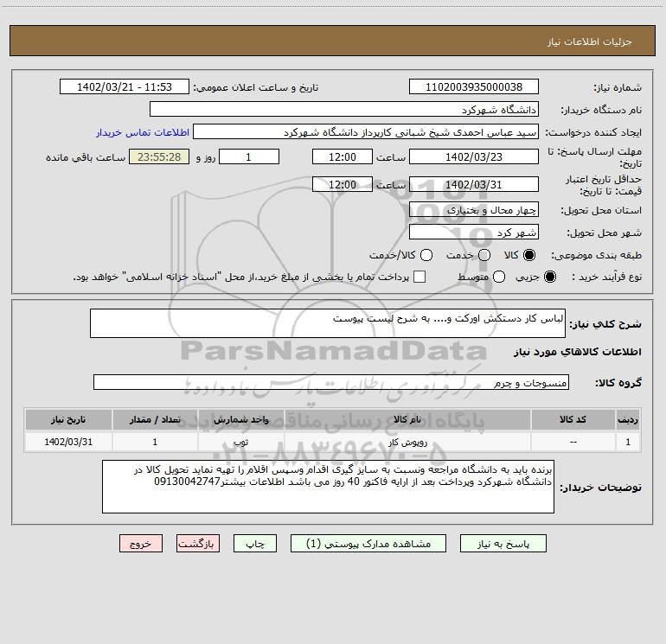Choose the متوسط purchase type radio
Image resolution: width=666 pixels, height=644 pixels.
pyautogui.click(x=499, y=277)
